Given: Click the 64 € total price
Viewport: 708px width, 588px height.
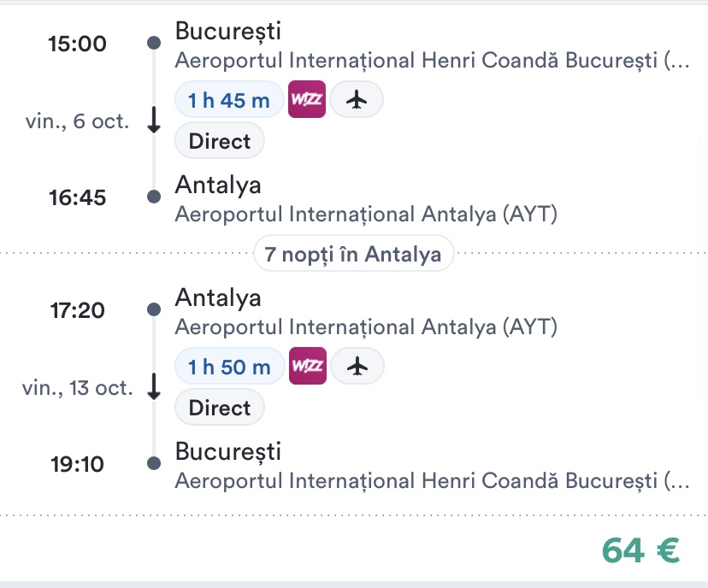Looking at the screenshot, I should tap(640, 551).
